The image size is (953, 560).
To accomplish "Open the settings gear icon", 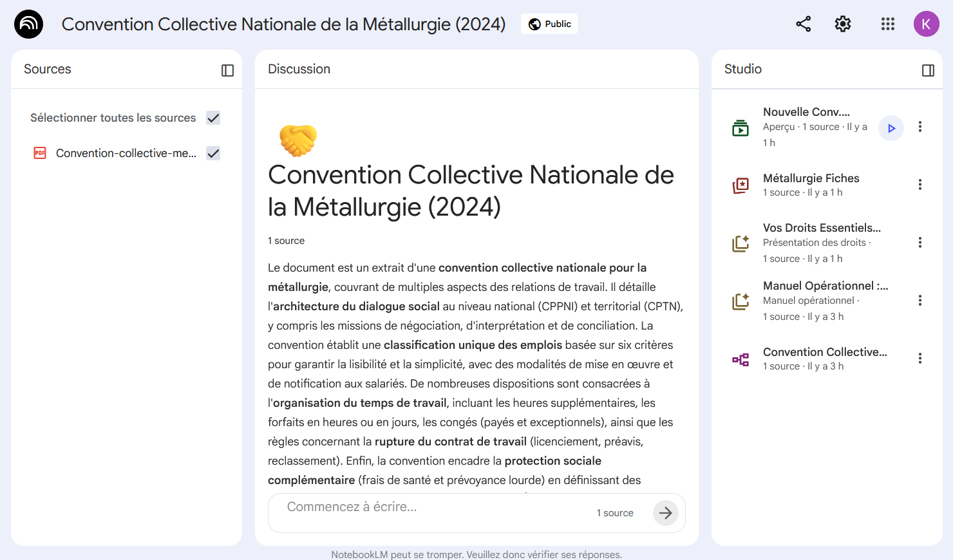I will [843, 24].
